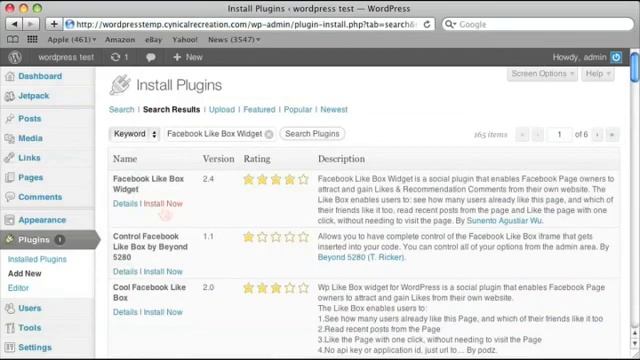Click the admin avatar icon next to Howdy
Image resolution: width=640 pixels, height=360 pixels.
pos(616,57)
